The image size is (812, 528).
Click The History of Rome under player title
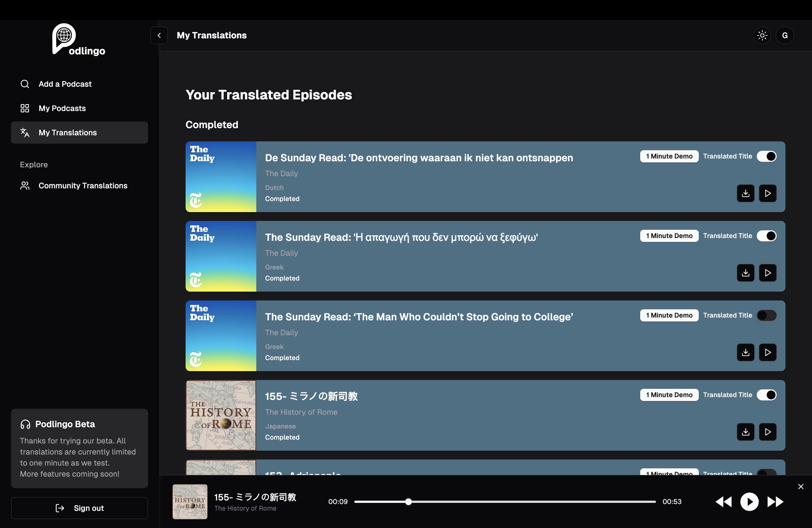click(245, 508)
